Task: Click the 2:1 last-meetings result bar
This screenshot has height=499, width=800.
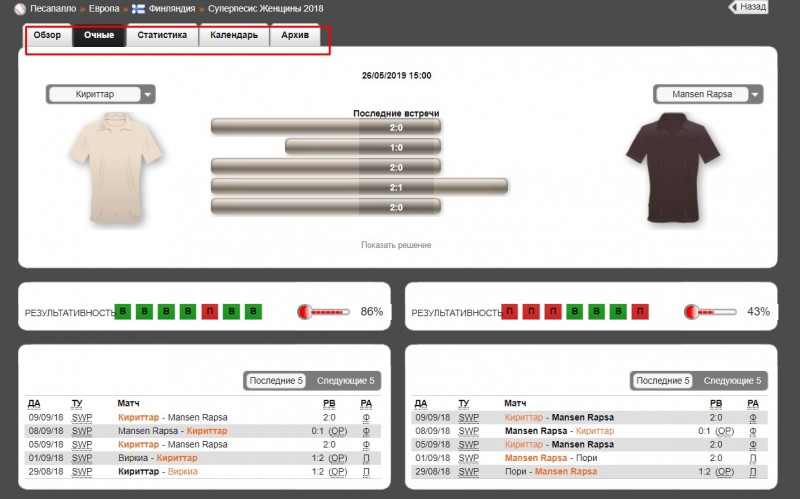Action: coord(360,187)
